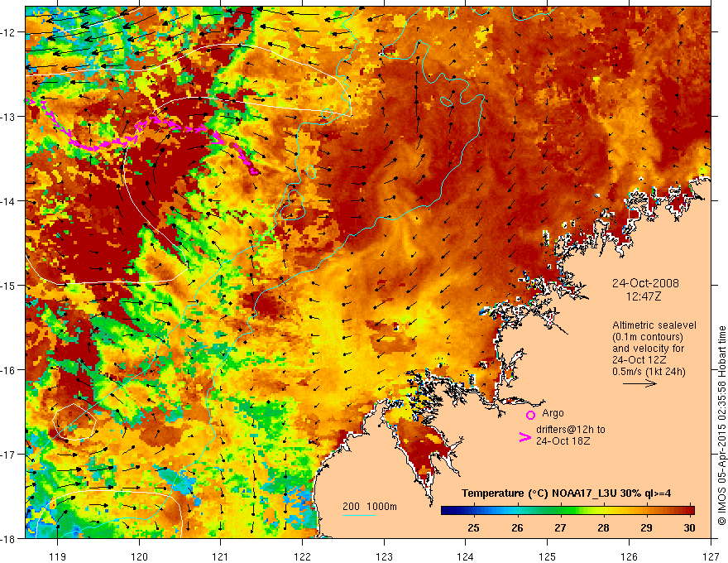This screenshot has width=728, height=563.
Task: Click the color bar label '29'
Action: (646, 527)
